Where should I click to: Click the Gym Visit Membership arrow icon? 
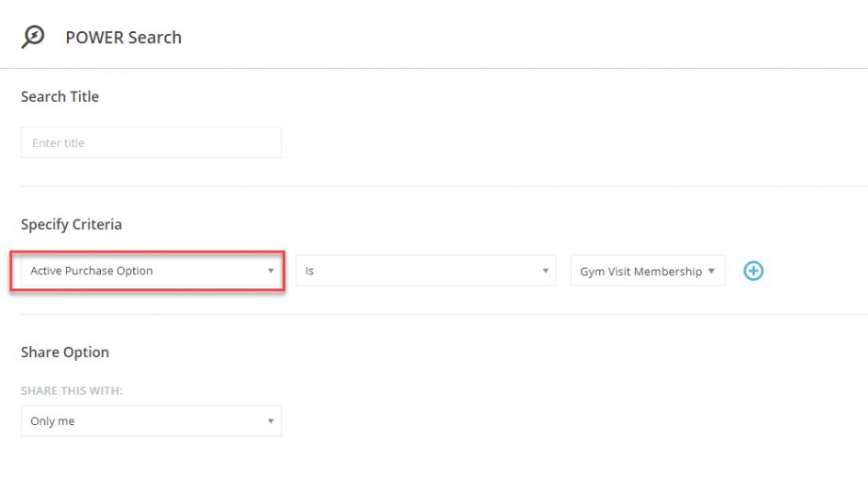click(711, 271)
